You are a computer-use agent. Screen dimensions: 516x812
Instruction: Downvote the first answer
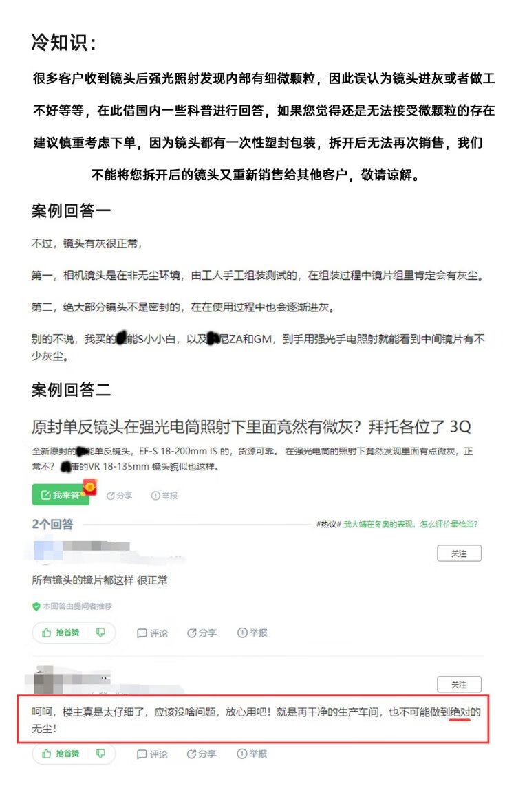pos(100,633)
